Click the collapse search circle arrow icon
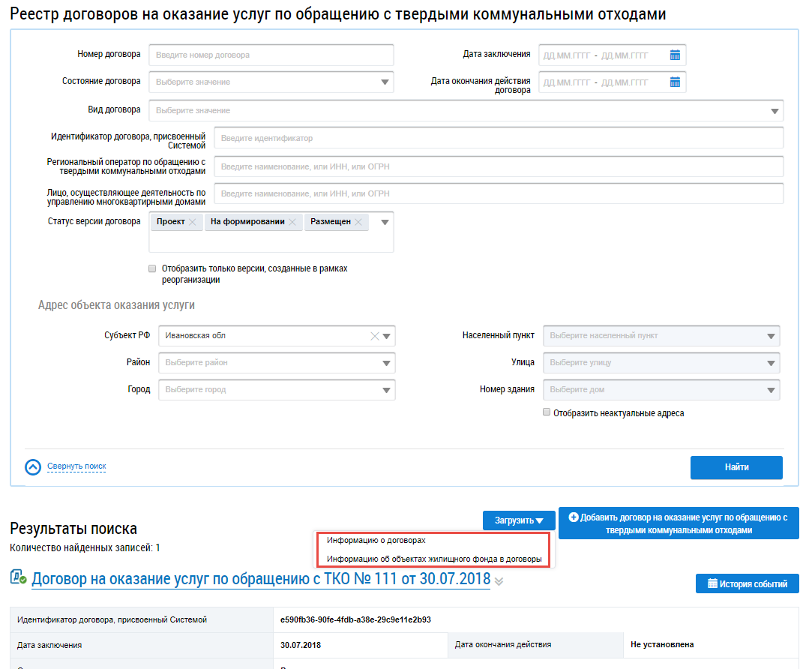 click(x=33, y=466)
